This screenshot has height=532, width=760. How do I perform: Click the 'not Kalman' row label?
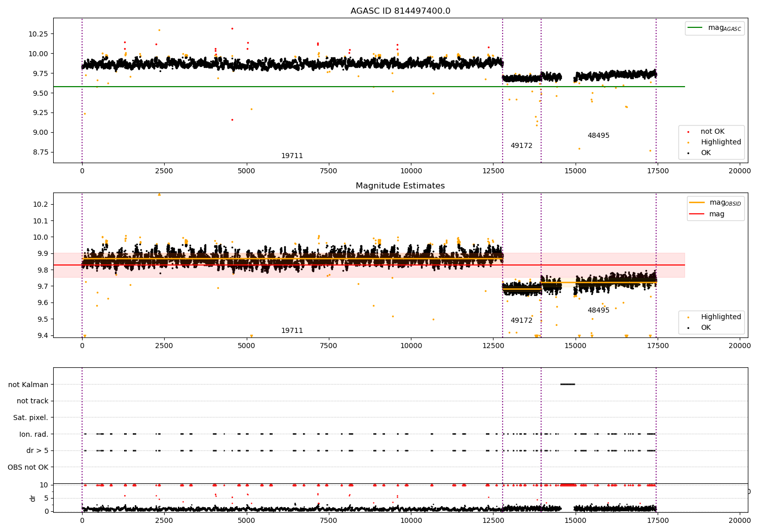(x=28, y=385)
